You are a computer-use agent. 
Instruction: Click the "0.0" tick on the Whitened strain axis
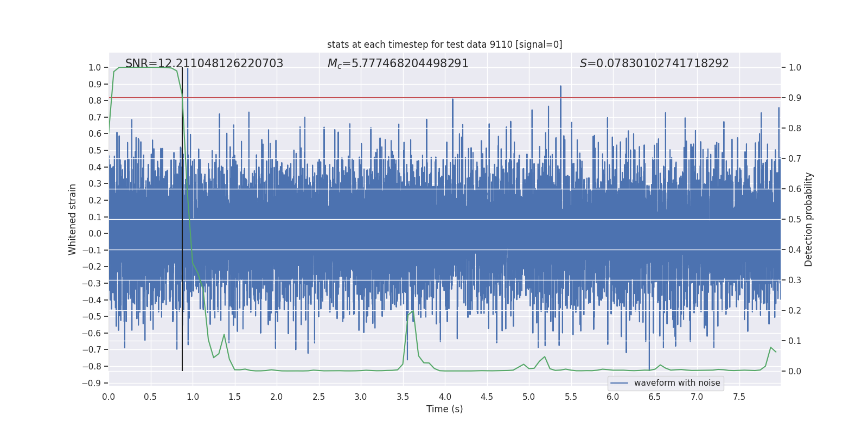pyautogui.click(x=95, y=234)
